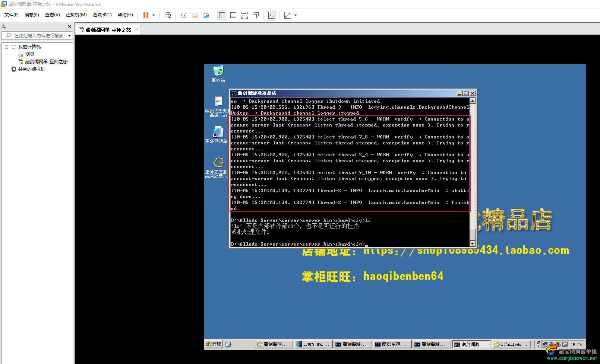Toggle the library sidebar view
Screen dimensions: 600x364
tap(222, 15)
